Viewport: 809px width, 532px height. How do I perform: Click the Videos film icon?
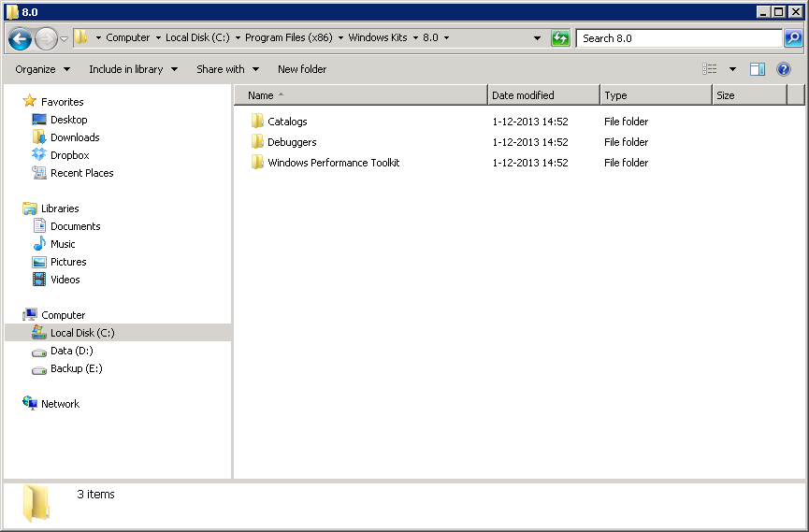(39, 280)
